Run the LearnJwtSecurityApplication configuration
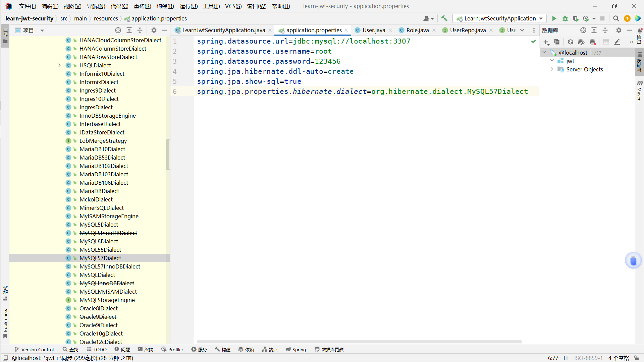The image size is (644, 362). coord(554,18)
